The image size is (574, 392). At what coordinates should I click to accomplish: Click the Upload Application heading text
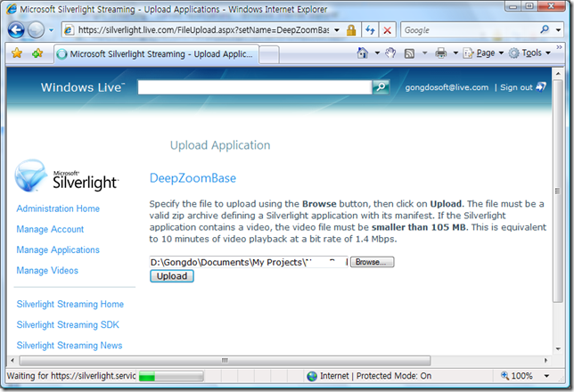point(220,145)
